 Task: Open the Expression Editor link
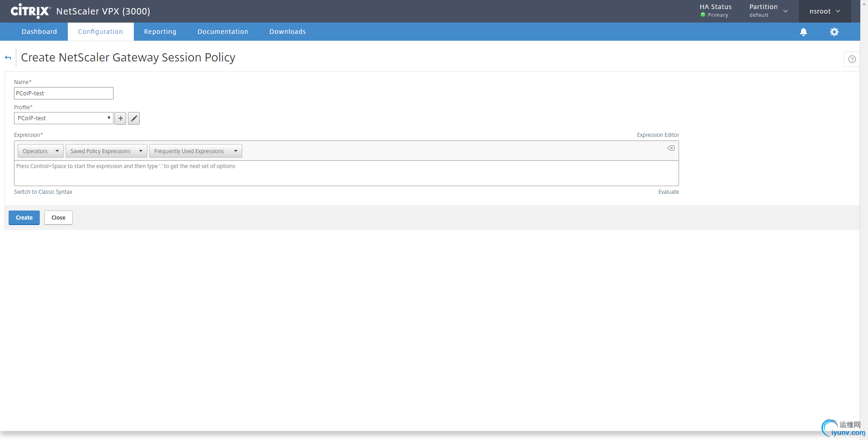pyautogui.click(x=658, y=135)
